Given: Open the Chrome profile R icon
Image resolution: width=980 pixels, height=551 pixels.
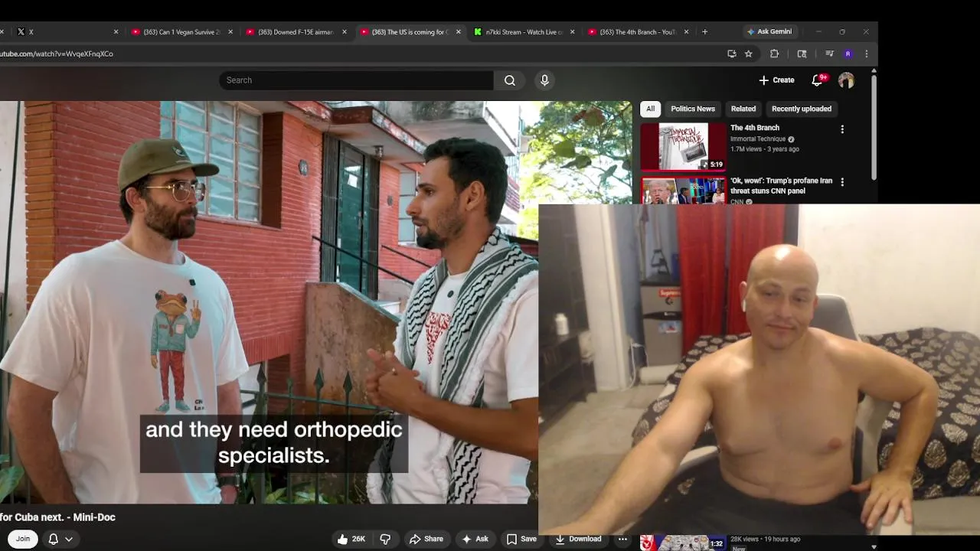Looking at the screenshot, I should [848, 54].
